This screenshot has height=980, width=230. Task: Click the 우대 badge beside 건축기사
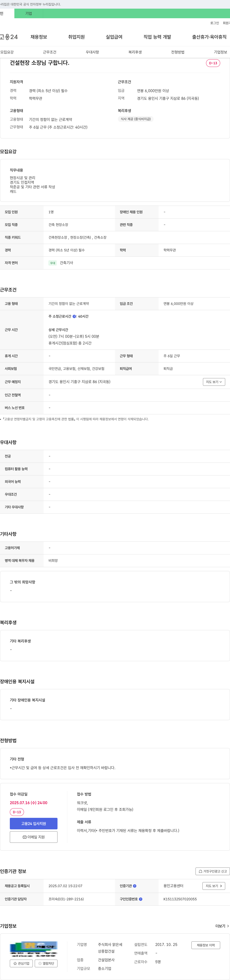tap(53, 263)
